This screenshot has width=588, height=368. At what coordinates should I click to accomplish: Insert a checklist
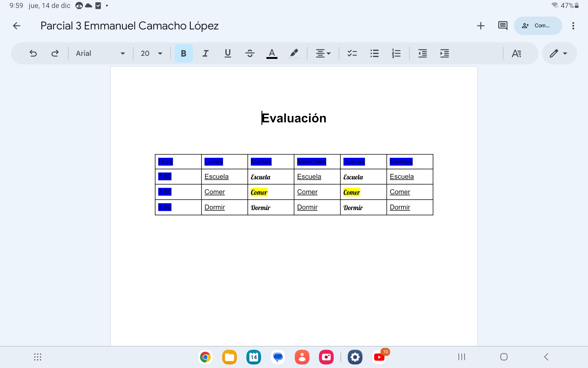pos(352,53)
